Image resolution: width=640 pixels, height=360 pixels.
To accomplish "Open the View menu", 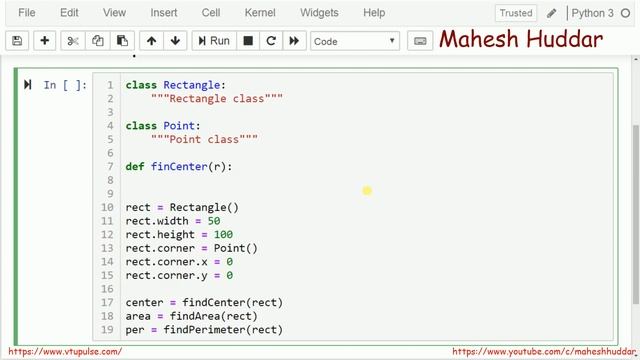I will [x=114, y=13].
